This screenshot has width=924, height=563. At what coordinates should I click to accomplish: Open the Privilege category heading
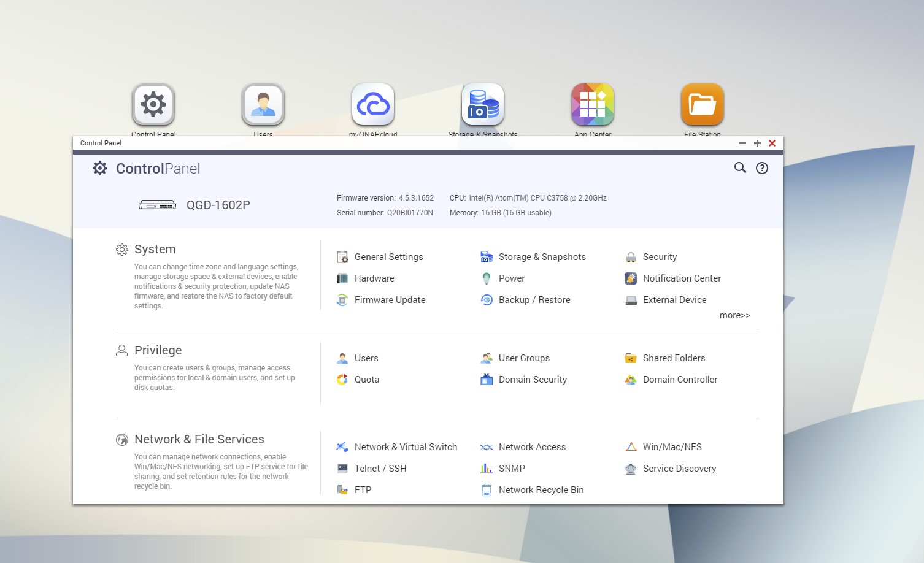click(158, 350)
